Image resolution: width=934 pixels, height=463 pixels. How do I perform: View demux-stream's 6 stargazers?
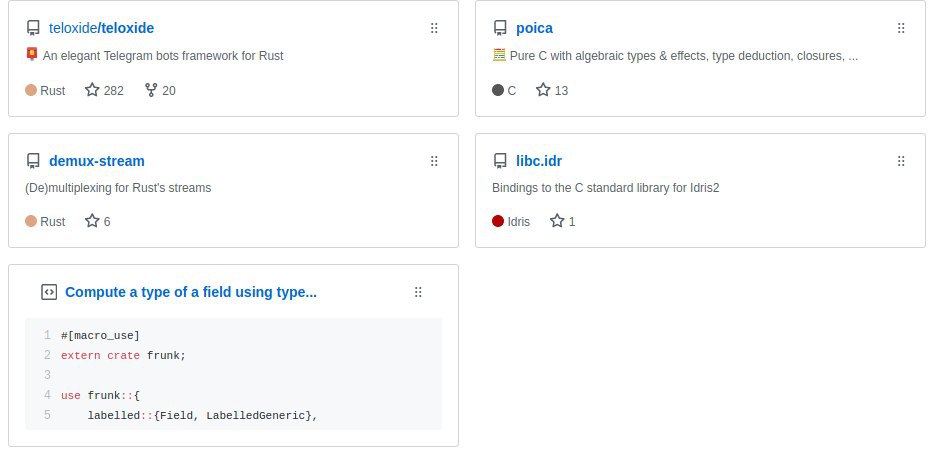tap(98, 221)
